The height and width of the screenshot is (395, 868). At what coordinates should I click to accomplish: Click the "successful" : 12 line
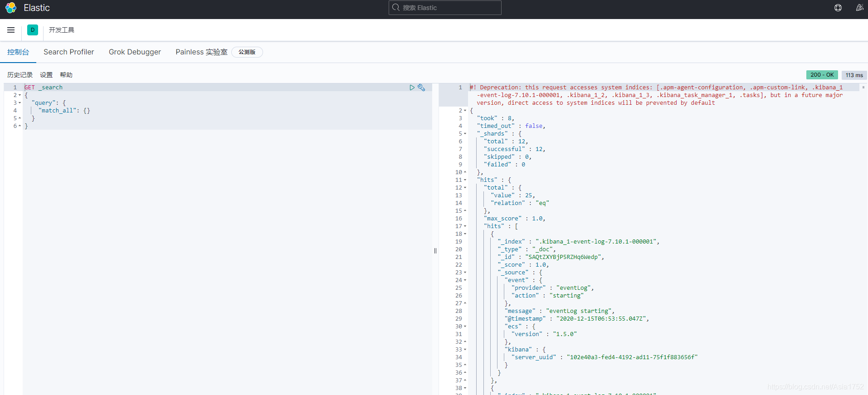click(515, 149)
